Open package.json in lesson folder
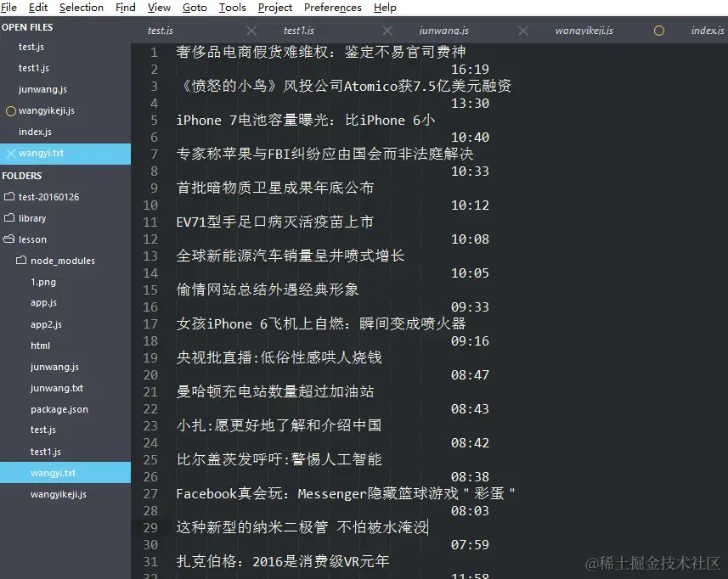The image size is (728, 579). tap(59, 410)
